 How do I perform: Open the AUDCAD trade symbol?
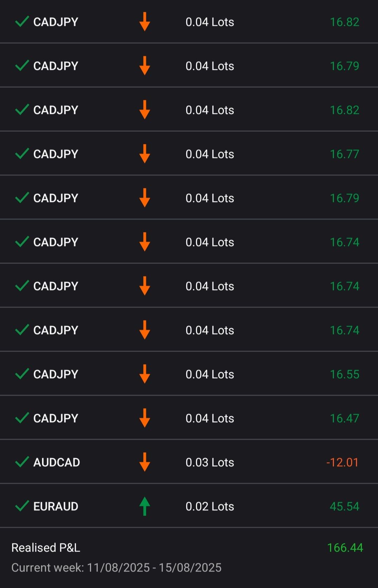coord(57,462)
